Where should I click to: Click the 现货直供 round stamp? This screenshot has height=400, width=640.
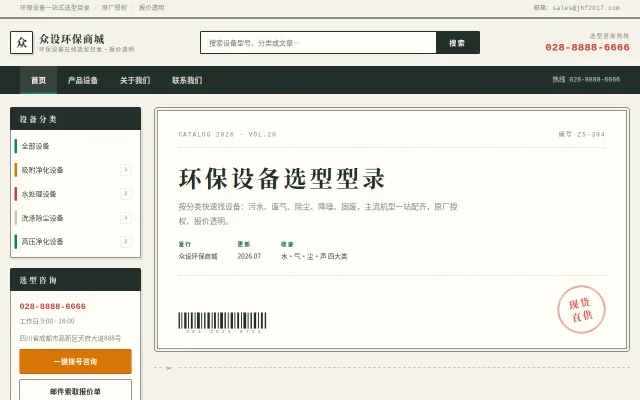coord(581,309)
